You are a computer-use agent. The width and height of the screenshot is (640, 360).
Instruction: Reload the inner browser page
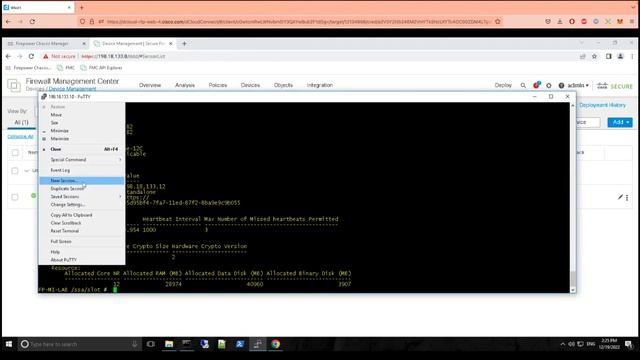point(31,56)
